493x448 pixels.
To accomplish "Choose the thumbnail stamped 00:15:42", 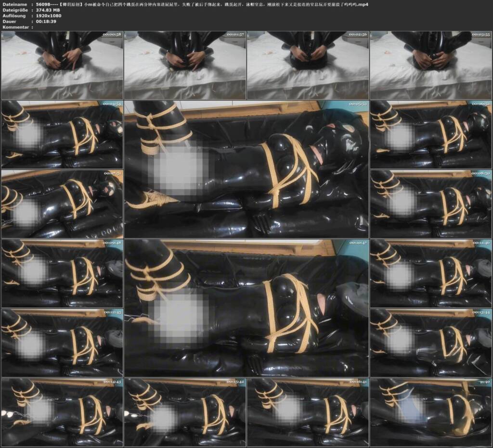I will (185, 412).
